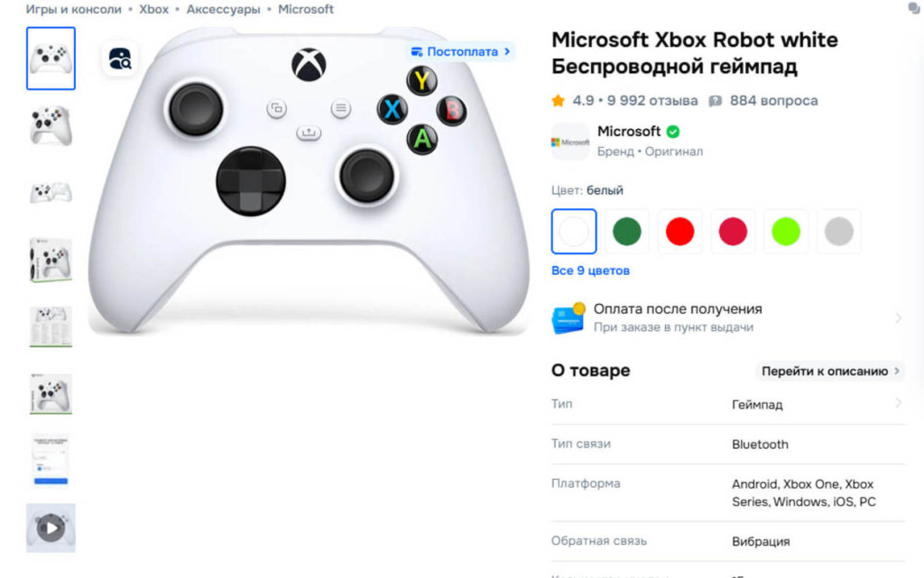Click the questions speech bubble icon
This screenshot has height=578, width=924.
pos(715,101)
